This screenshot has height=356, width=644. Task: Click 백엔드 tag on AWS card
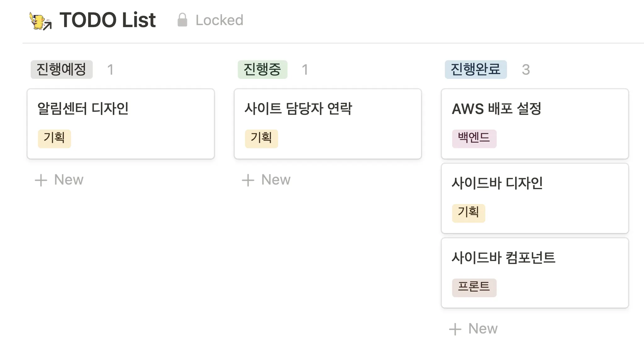pyautogui.click(x=474, y=139)
